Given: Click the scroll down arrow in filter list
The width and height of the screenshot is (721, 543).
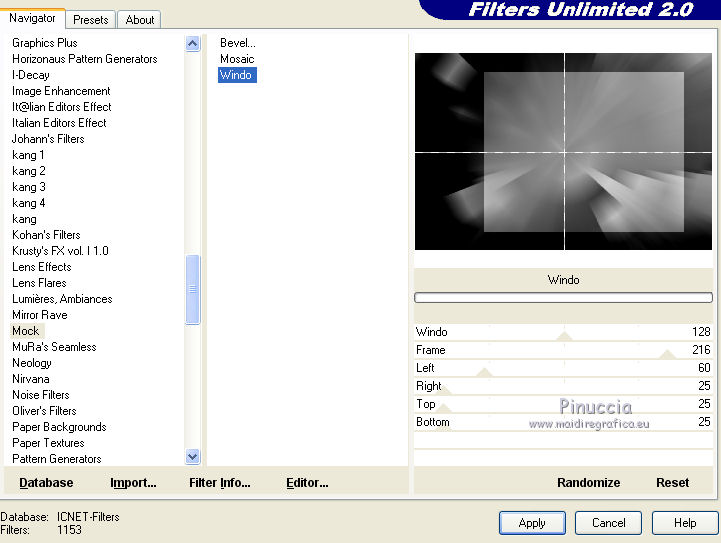Looking at the screenshot, I should pos(193,457).
